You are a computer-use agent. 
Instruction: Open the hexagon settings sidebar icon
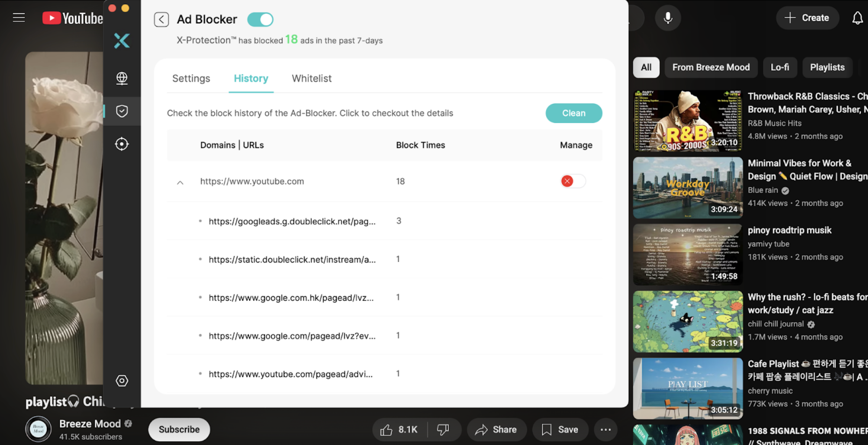[x=122, y=381]
